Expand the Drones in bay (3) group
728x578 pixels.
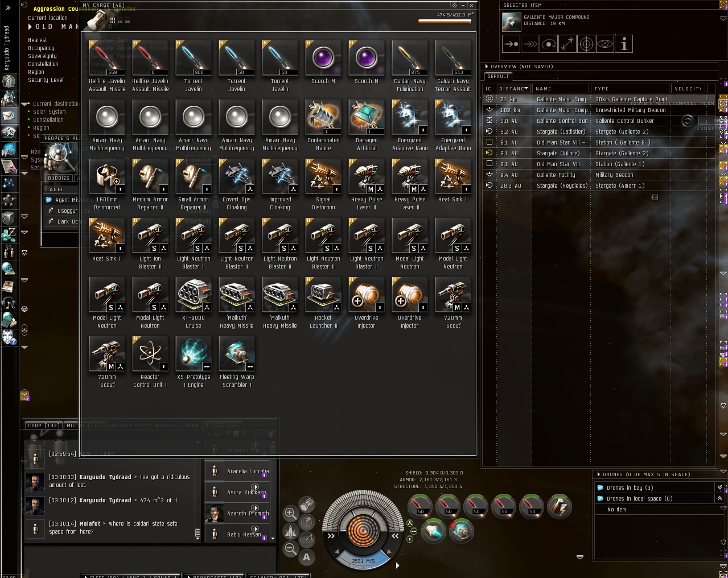click(x=719, y=488)
